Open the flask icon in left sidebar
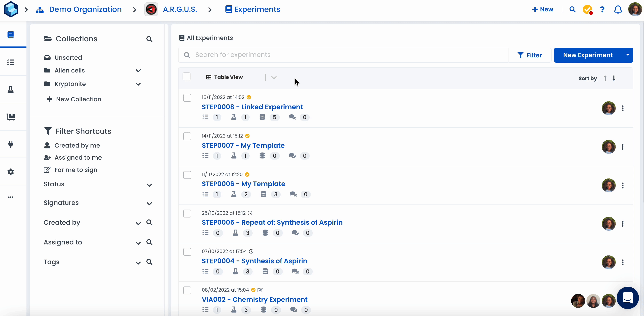The width and height of the screenshot is (644, 316). click(x=10, y=90)
